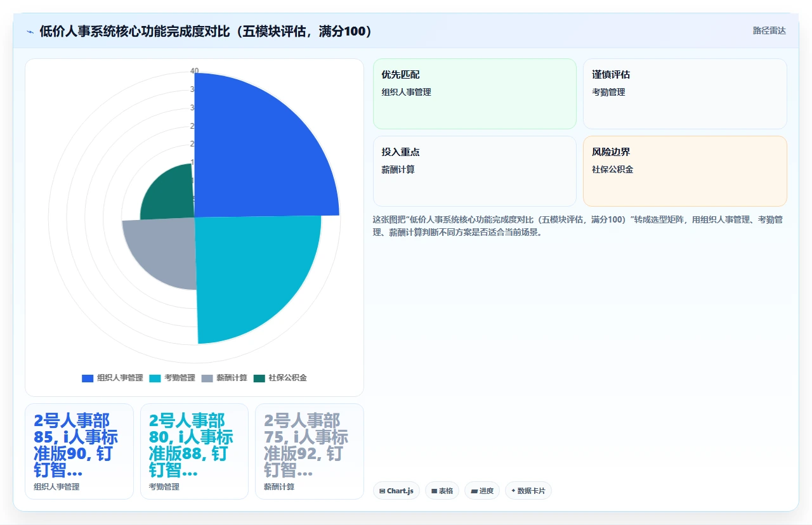
Task: Click the 表格 tag
Action: coord(442,491)
